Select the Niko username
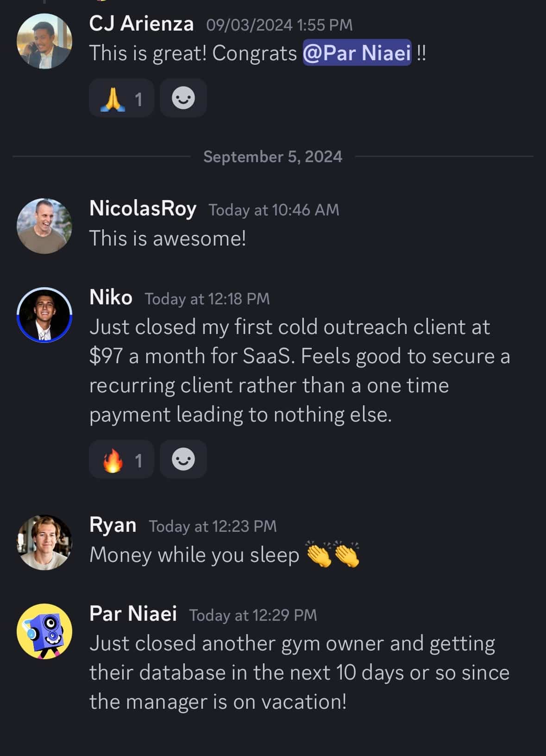This screenshot has height=756, width=546. click(111, 297)
